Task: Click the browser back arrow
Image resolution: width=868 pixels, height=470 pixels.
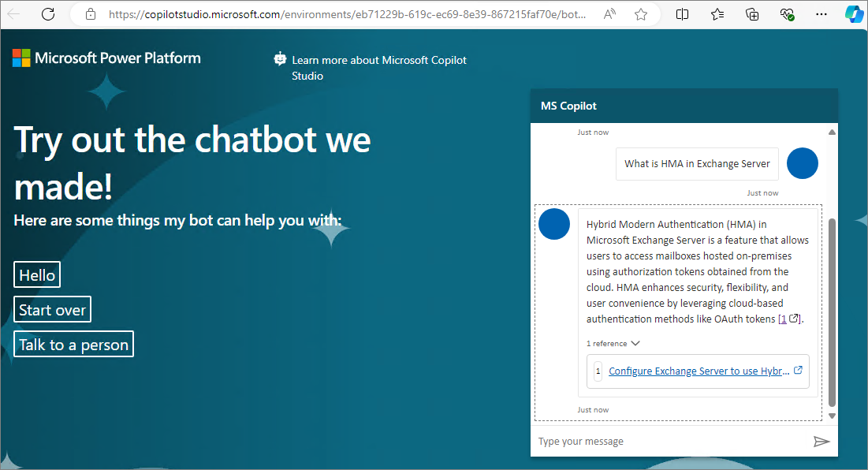Action: coord(13,14)
